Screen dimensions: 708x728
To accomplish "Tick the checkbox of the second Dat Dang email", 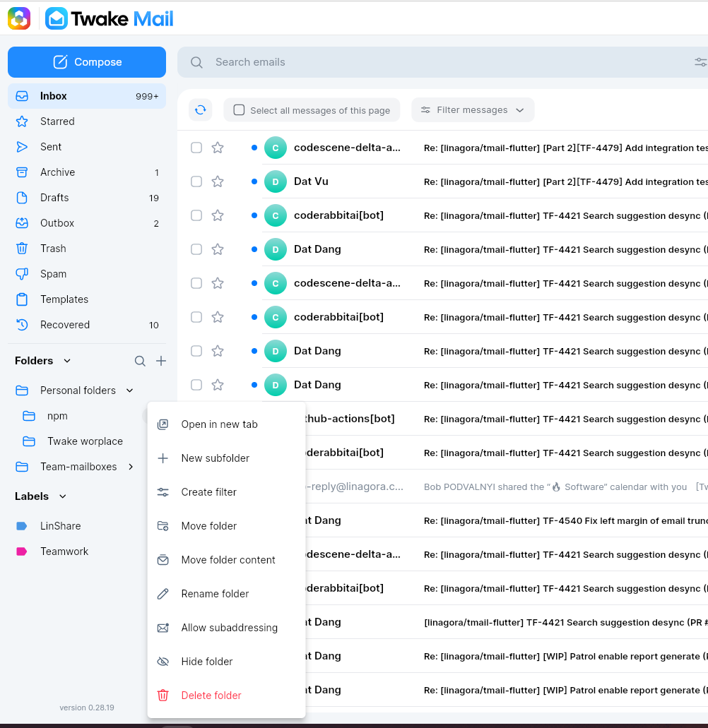I will [x=196, y=351].
